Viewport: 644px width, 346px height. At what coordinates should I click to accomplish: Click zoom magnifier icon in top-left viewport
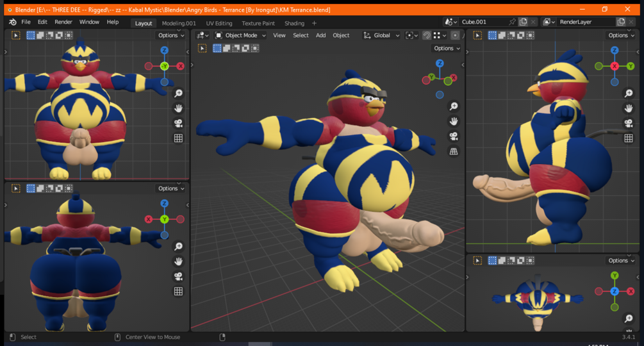click(178, 94)
